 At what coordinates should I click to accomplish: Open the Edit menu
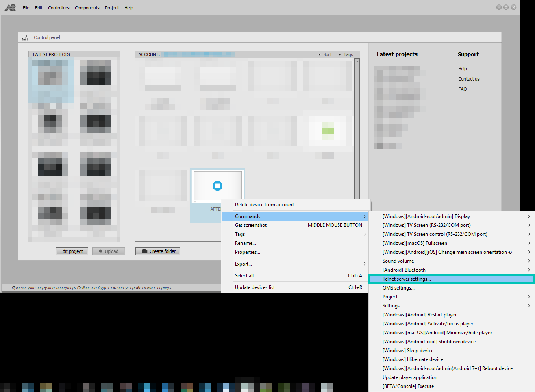39,8
